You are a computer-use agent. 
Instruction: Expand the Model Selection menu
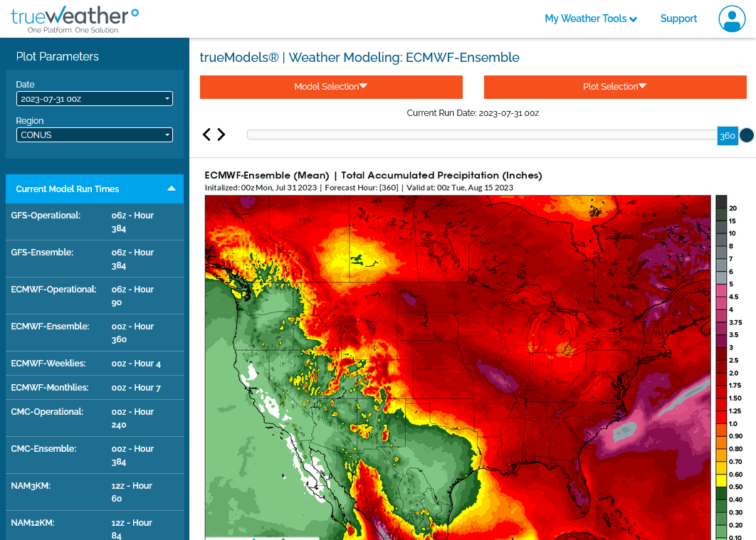[x=331, y=87]
